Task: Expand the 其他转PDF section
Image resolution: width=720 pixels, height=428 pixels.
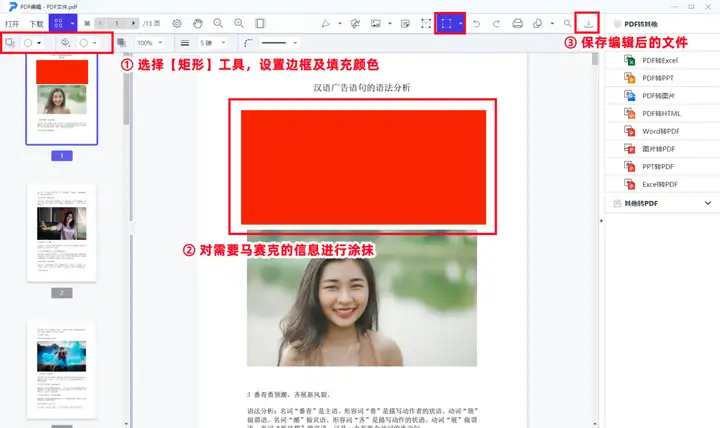Action: [708, 203]
